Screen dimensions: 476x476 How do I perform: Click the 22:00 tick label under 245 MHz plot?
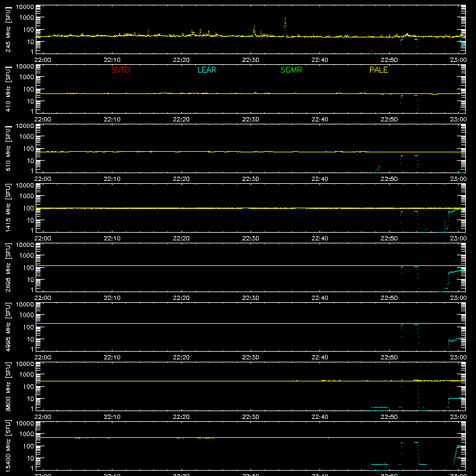[42, 60]
